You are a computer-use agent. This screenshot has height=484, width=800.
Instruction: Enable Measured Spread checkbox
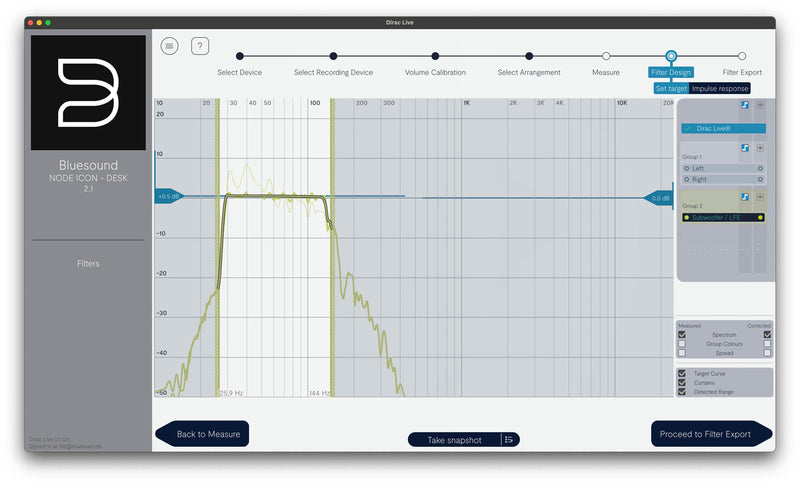pos(682,353)
